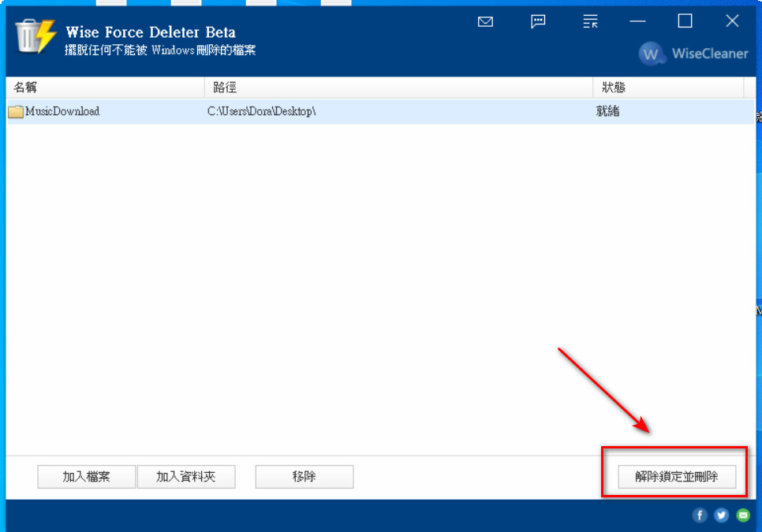
Task: Click the MusicDownload folder icon
Action: (x=16, y=112)
